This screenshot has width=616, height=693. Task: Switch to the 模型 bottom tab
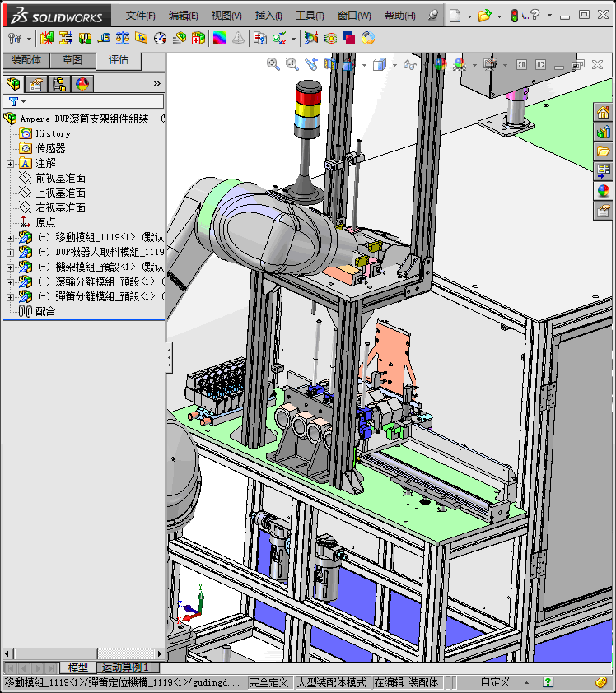[78, 667]
